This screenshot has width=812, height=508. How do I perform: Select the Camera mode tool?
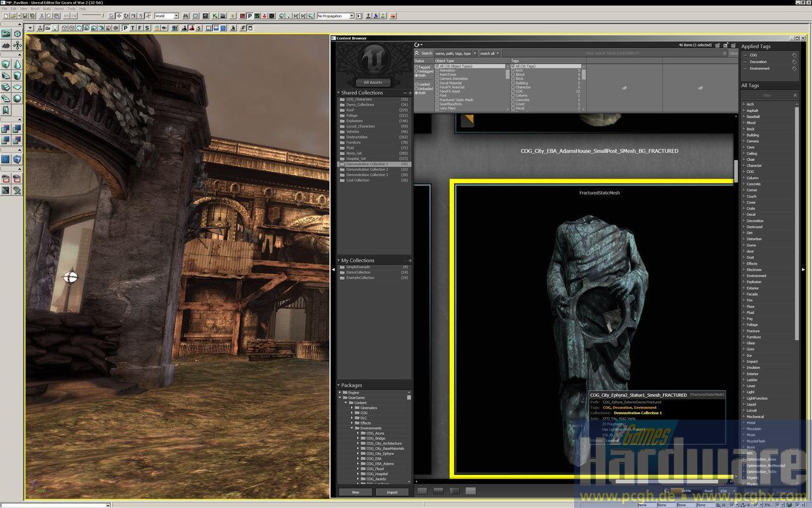click(6, 34)
